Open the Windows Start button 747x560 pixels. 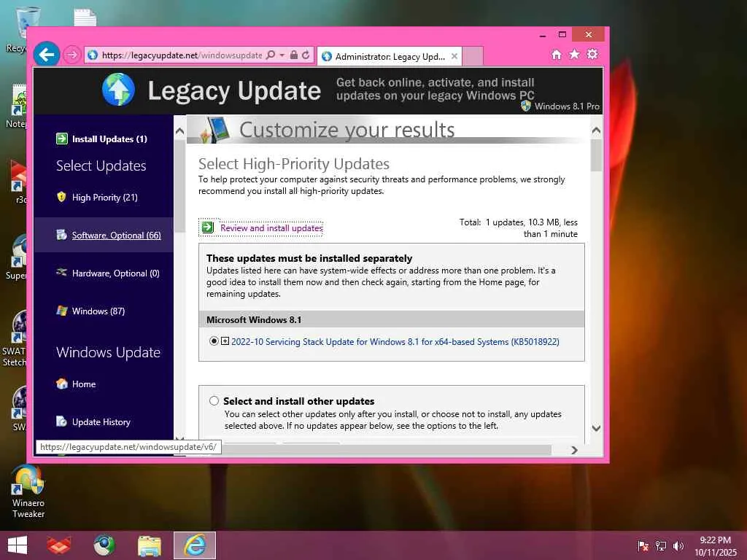18,545
